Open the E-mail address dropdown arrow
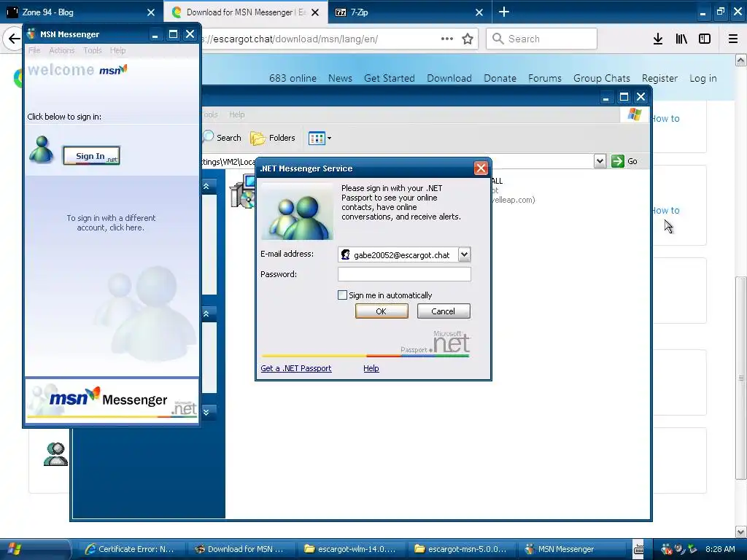 [464, 254]
